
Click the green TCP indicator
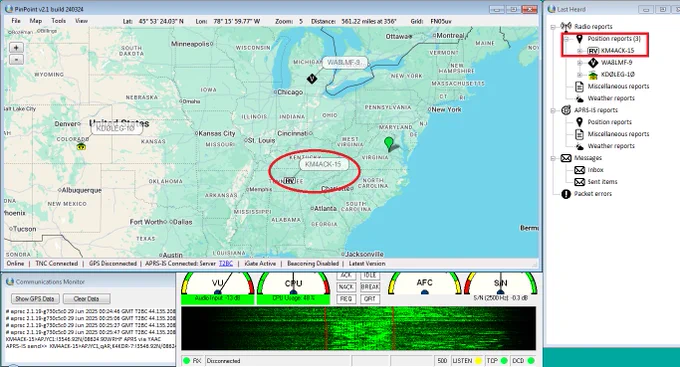pyautogui.click(x=504, y=360)
